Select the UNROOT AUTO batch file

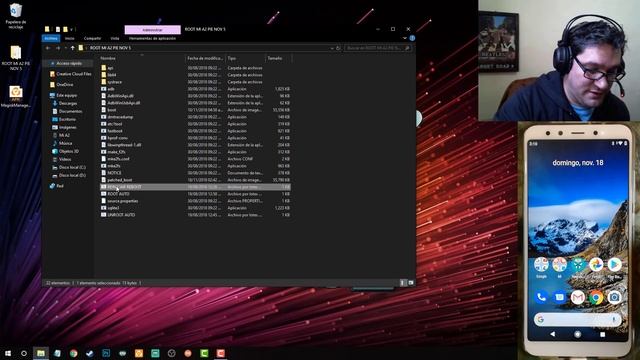point(196,215)
